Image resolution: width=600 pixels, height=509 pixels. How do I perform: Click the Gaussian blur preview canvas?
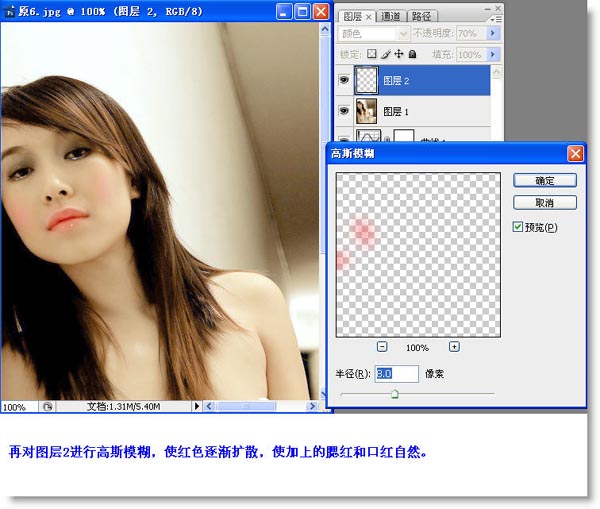(418, 255)
